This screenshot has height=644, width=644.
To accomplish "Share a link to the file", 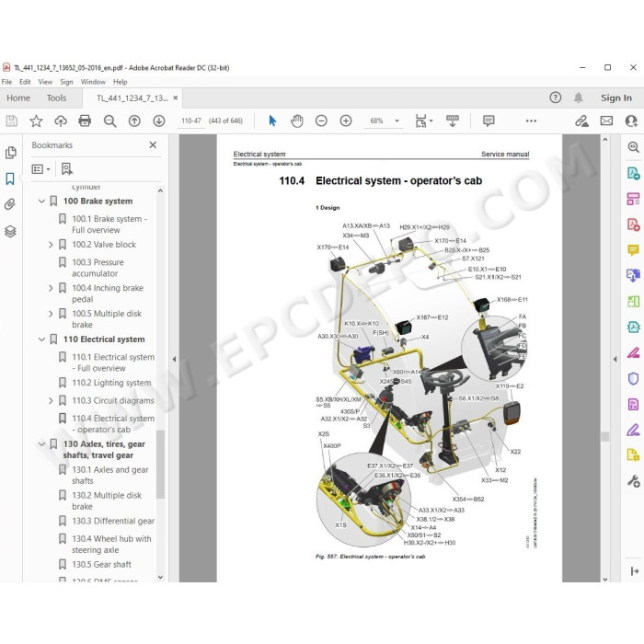I will 581,121.
